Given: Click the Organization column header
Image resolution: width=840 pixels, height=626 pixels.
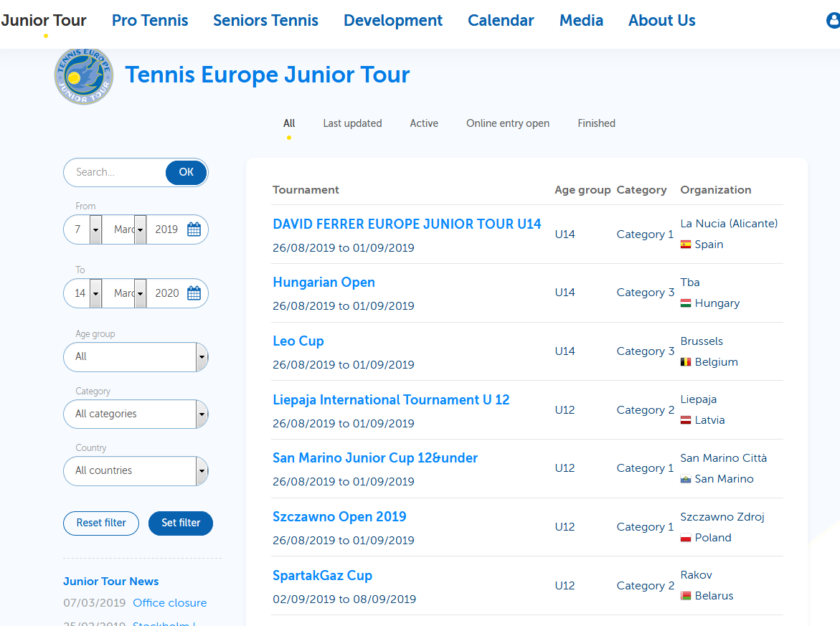Looking at the screenshot, I should 715,190.
